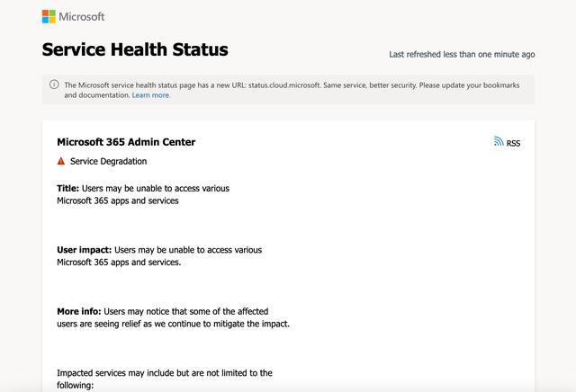Click the Microsoft four-square logo

click(x=49, y=16)
